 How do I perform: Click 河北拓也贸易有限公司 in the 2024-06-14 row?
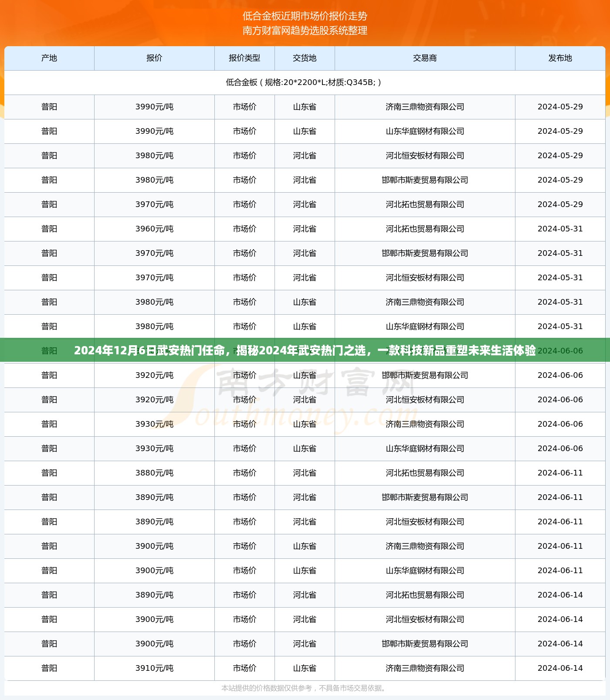pos(425,595)
